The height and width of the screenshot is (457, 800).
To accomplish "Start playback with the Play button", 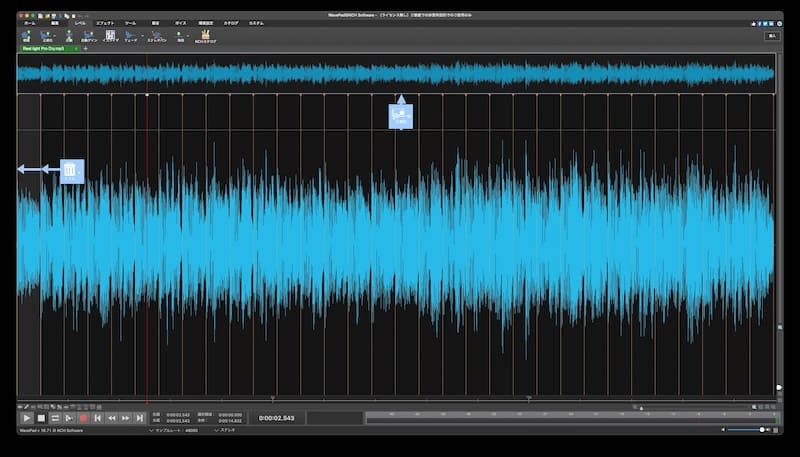I will (27, 418).
